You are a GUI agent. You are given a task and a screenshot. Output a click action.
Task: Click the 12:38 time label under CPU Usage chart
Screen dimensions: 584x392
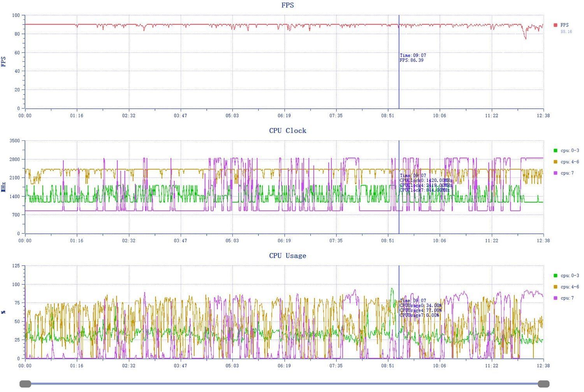pyautogui.click(x=543, y=366)
